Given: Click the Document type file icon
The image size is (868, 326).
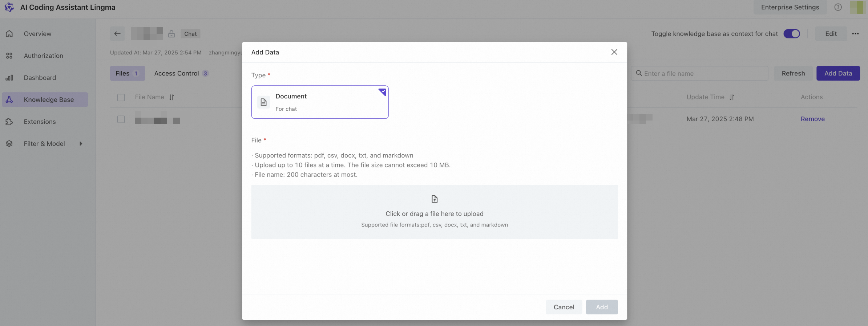Looking at the screenshot, I should tap(264, 102).
